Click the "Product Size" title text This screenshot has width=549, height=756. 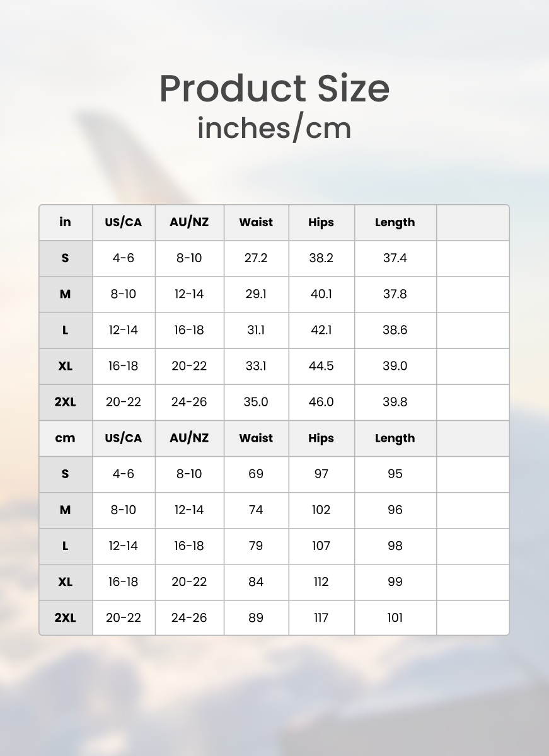pyautogui.click(x=274, y=89)
